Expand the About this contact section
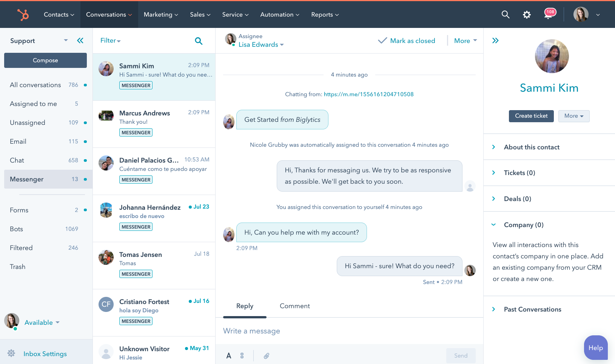This screenshot has width=615, height=364. coord(532,147)
